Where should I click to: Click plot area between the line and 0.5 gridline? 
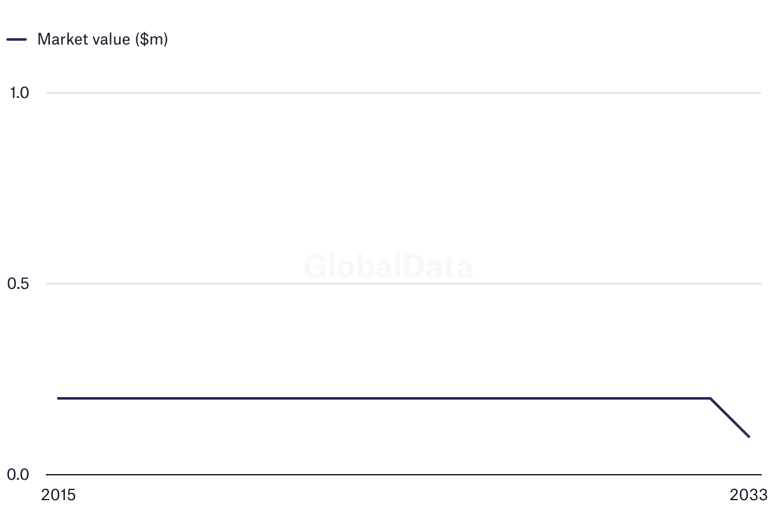point(404,341)
